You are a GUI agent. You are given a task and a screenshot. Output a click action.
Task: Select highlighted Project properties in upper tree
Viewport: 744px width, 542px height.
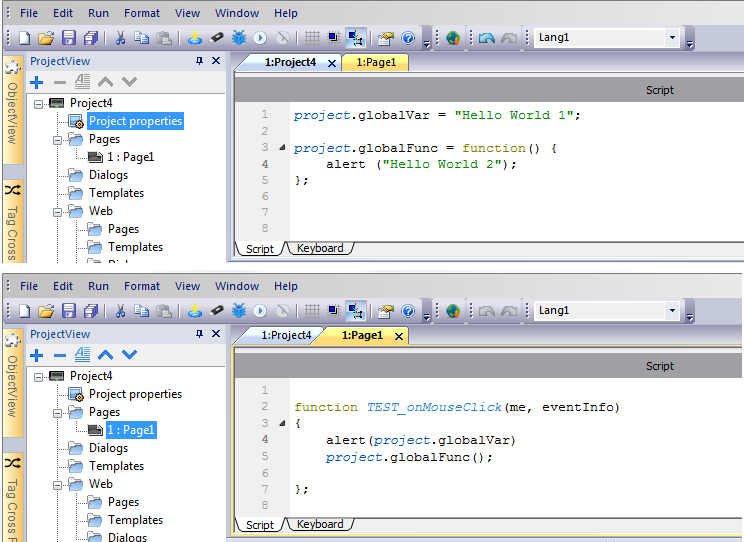point(135,121)
